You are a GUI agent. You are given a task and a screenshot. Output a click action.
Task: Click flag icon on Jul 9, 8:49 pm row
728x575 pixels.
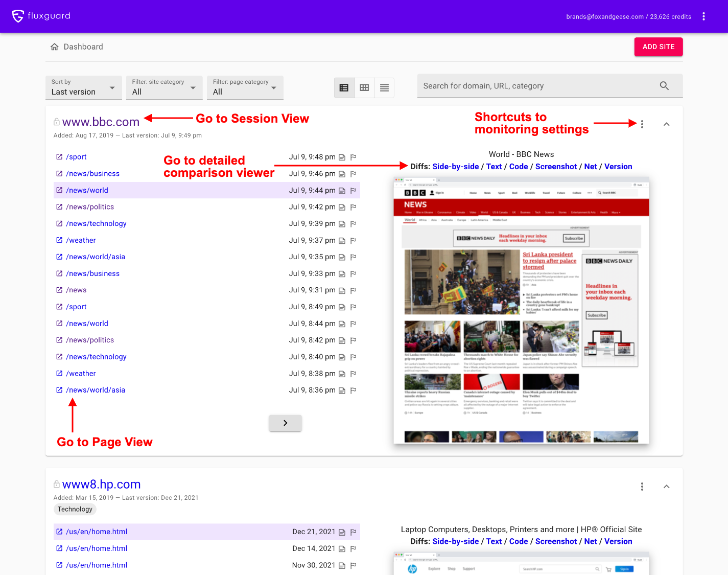(x=353, y=307)
